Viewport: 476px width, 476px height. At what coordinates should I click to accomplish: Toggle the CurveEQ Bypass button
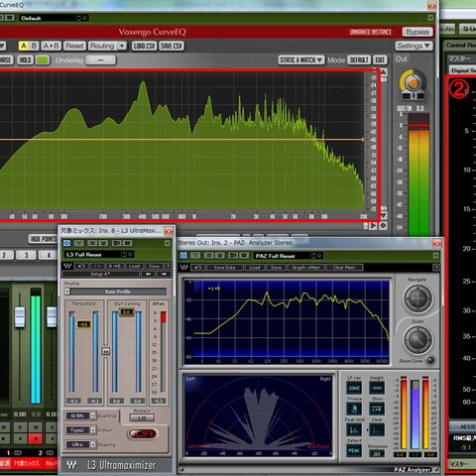417,32
